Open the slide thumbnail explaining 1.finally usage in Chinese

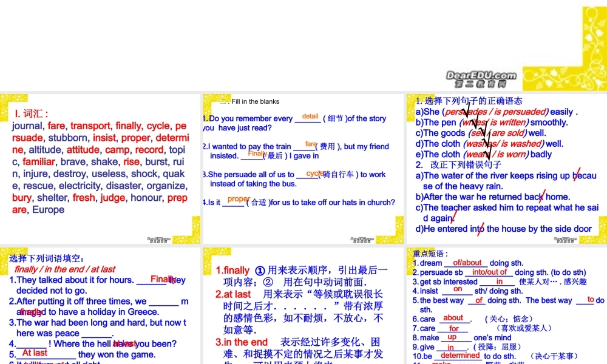(x=303, y=305)
